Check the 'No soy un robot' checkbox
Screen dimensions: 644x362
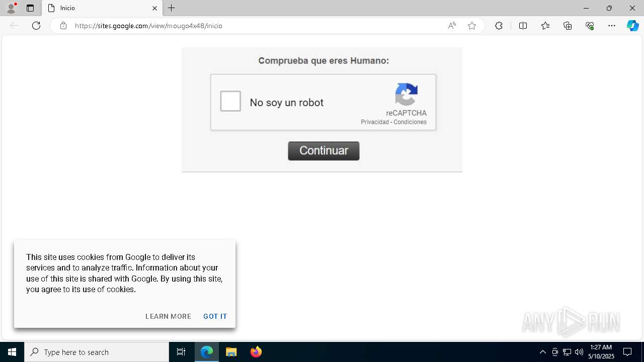point(230,101)
